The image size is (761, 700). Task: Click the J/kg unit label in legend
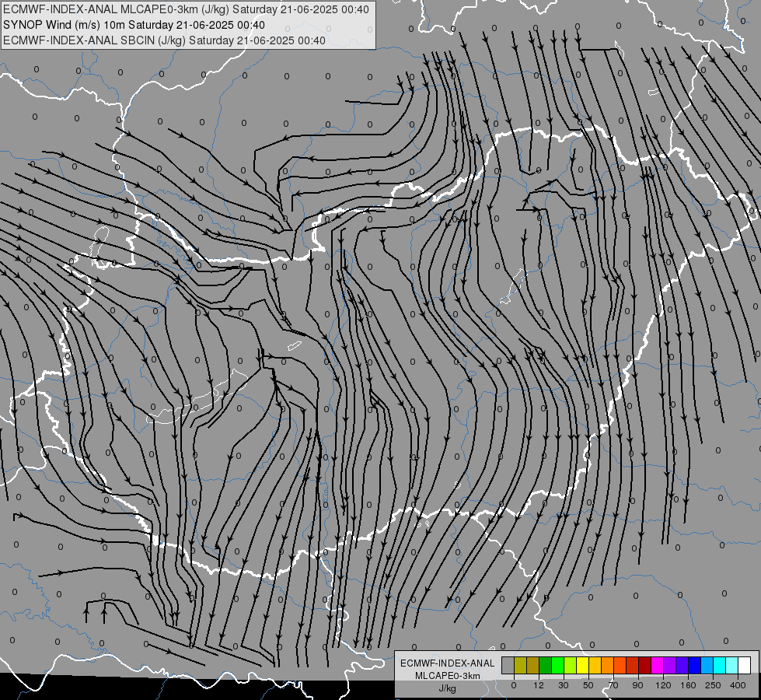pos(447,689)
